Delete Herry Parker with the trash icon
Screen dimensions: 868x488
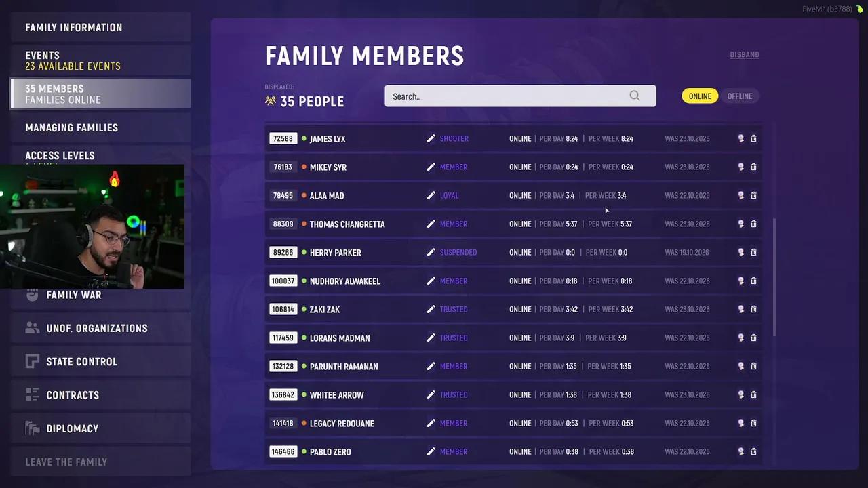tap(753, 252)
